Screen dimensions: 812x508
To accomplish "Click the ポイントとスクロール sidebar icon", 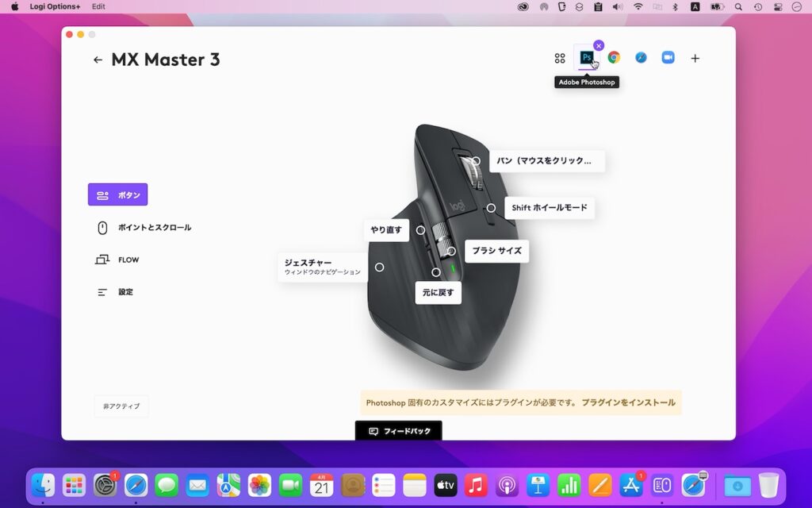I will [x=104, y=227].
